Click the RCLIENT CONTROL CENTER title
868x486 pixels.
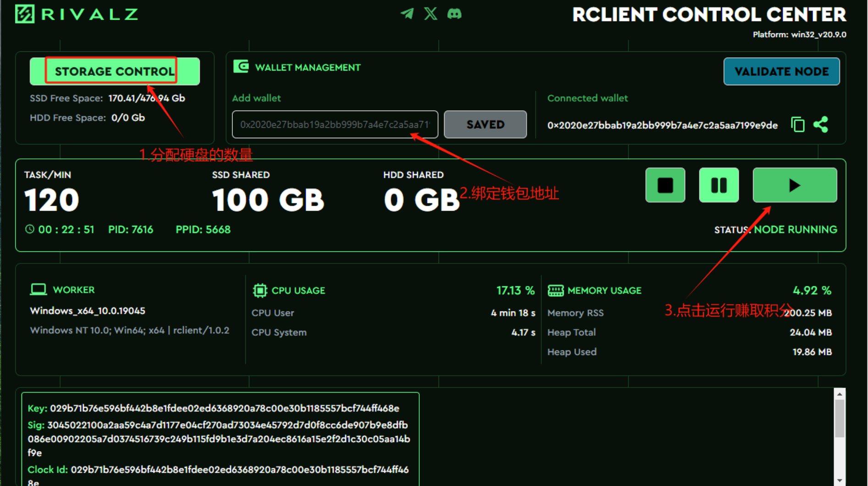pos(709,15)
